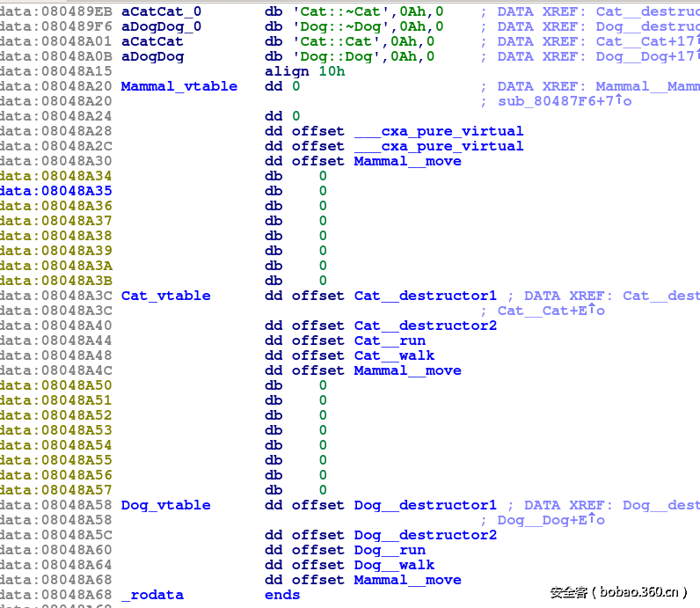Open the Dog__destructor2 offset reference
Screen dimensions: 700x608
[x=425, y=535]
